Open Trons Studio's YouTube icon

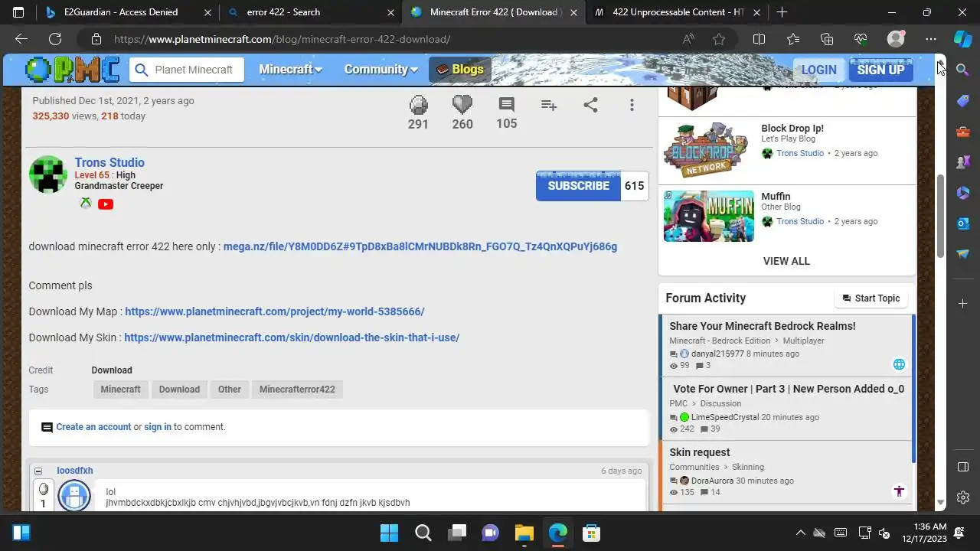(x=106, y=204)
